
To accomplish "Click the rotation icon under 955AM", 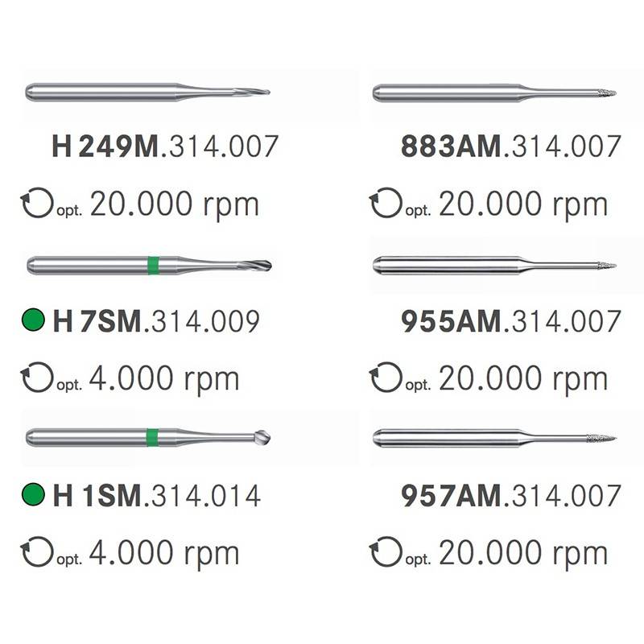I will point(385,378).
